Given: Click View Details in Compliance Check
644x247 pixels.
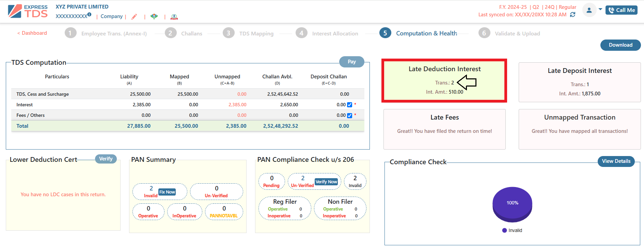Looking at the screenshot, I should pyautogui.click(x=616, y=161).
